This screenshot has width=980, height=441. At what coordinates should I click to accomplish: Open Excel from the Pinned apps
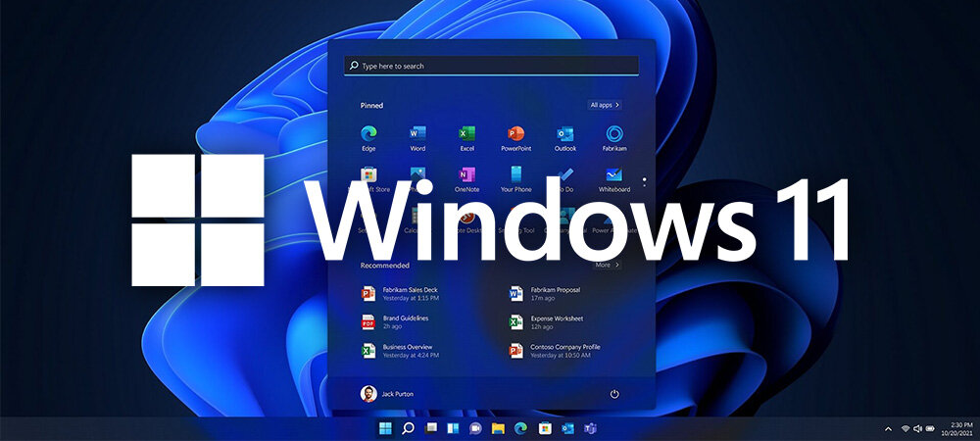(x=466, y=139)
